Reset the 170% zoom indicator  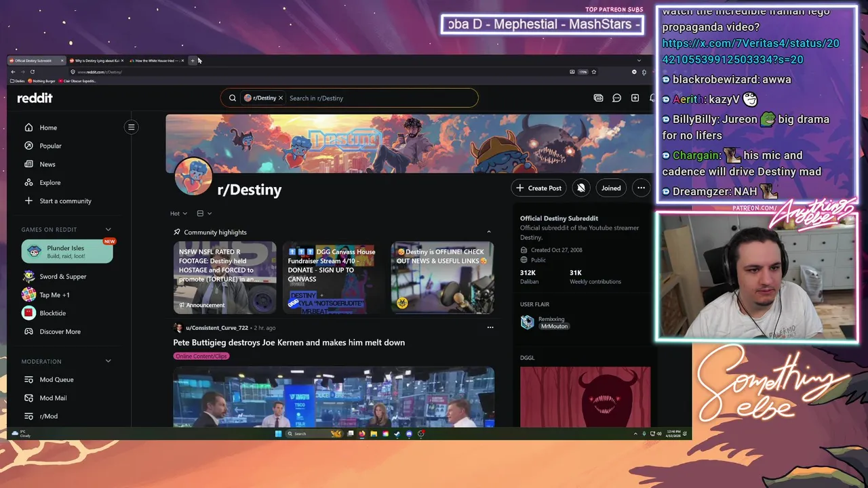583,72
